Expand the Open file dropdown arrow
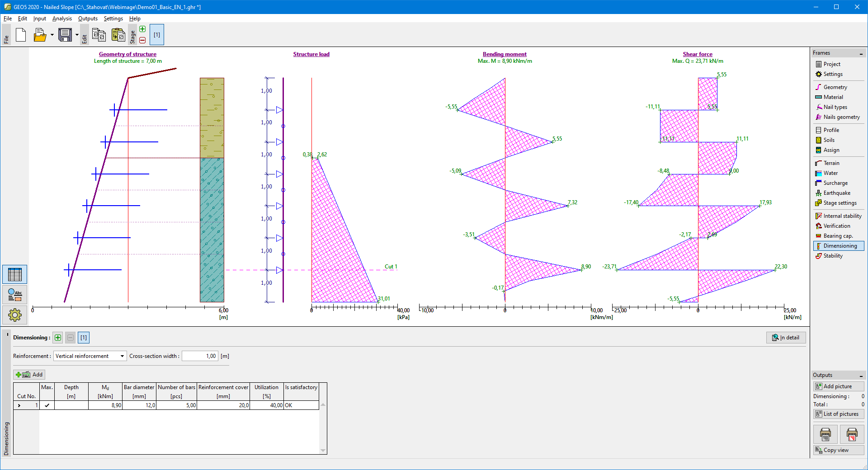The width and height of the screenshot is (868, 470). (52, 35)
